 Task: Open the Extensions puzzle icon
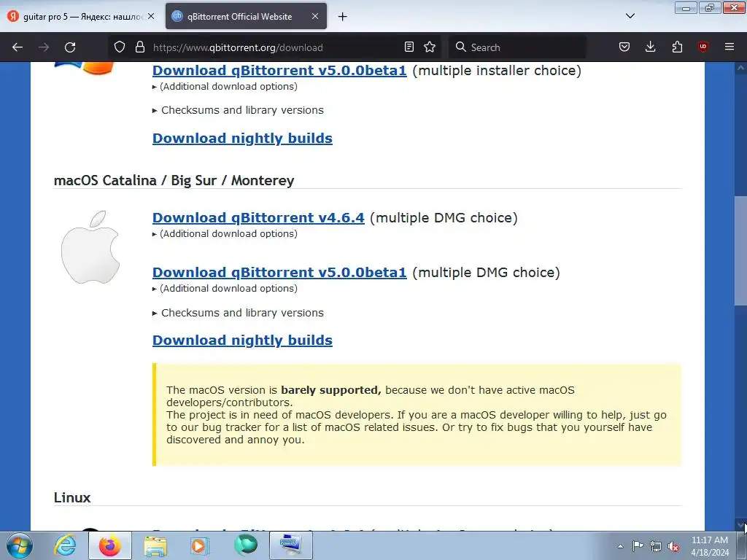coord(677,47)
